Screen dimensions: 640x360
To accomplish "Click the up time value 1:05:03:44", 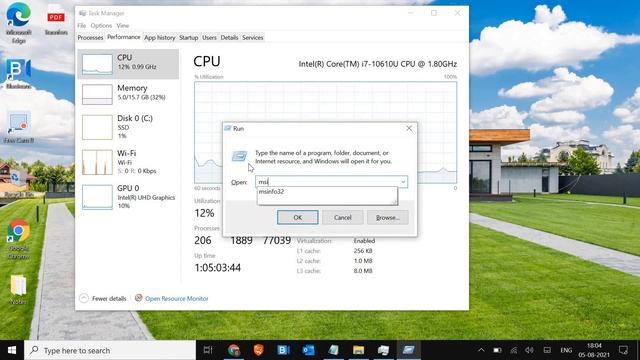I will tap(218, 268).
